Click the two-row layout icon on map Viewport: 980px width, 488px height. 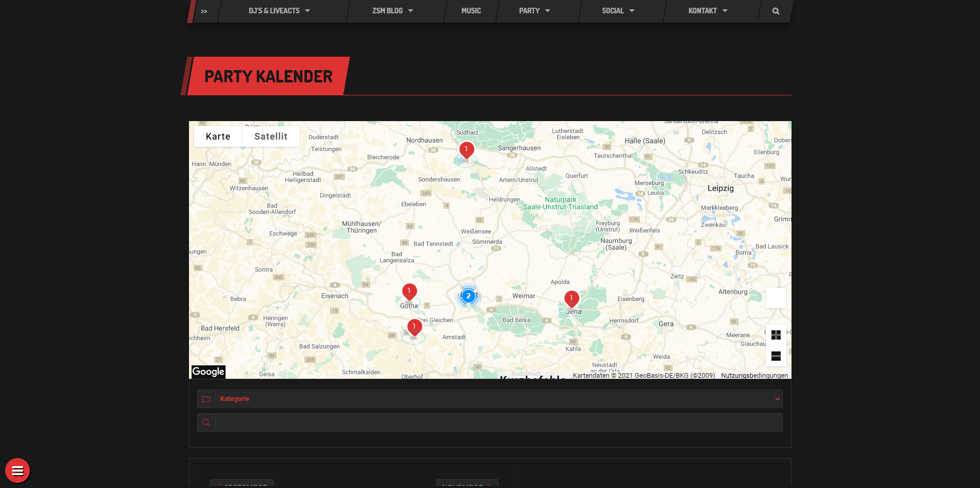(x=776, y=356)
